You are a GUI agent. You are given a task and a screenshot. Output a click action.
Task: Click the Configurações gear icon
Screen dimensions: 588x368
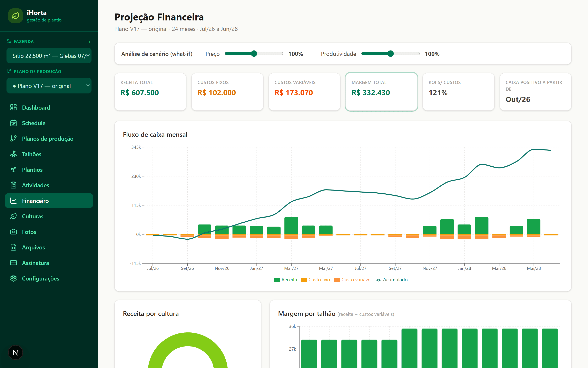pyautogui.click(x=13, y=278)
